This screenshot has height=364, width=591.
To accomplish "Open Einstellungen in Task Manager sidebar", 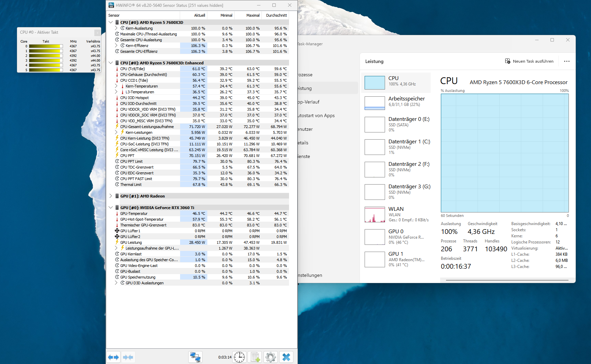I will coord(328,275).
